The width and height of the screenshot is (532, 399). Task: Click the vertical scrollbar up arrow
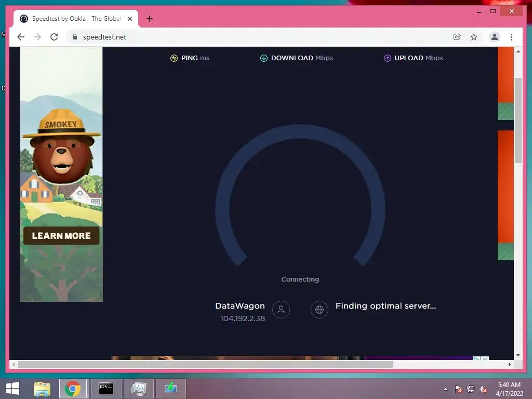click(518, 51)
